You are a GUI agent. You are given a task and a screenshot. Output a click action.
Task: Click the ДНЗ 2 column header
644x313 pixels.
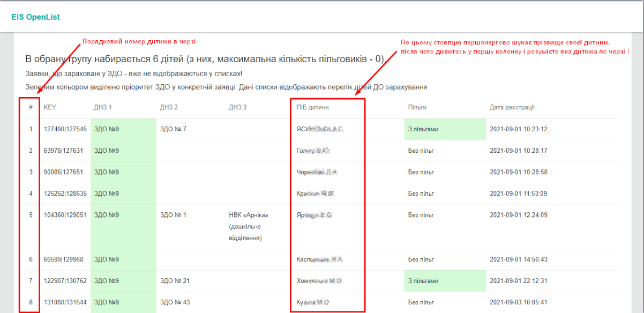tap(169, 107)
